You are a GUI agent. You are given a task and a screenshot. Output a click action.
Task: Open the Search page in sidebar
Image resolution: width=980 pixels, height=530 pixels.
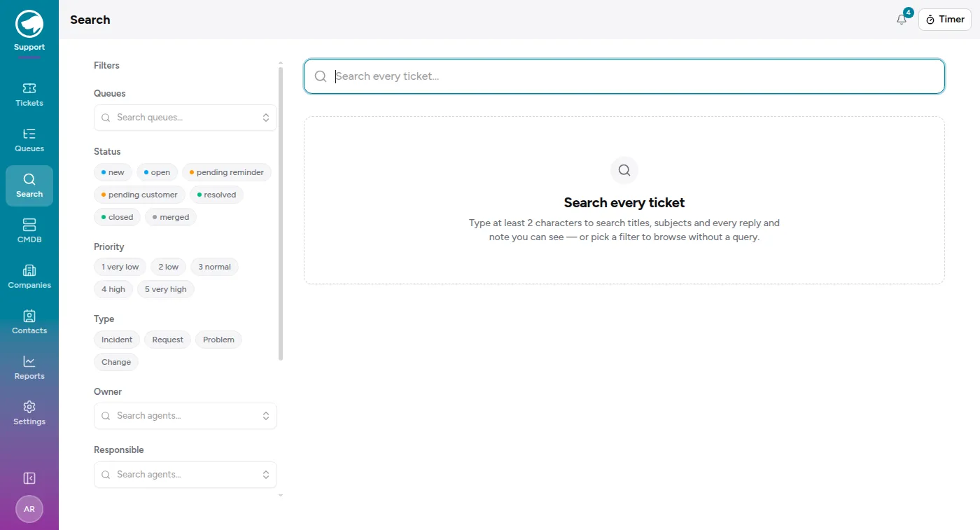29,186
